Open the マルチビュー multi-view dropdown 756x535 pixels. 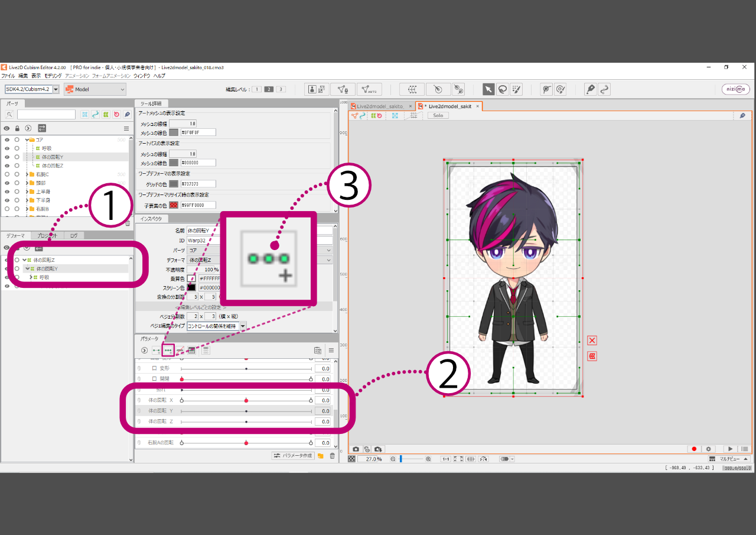click(x=731, y=459)
